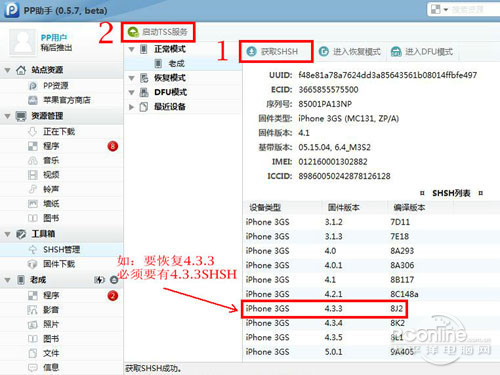Click the 图书 icon under 资源管理

click(x=33, y=218)
